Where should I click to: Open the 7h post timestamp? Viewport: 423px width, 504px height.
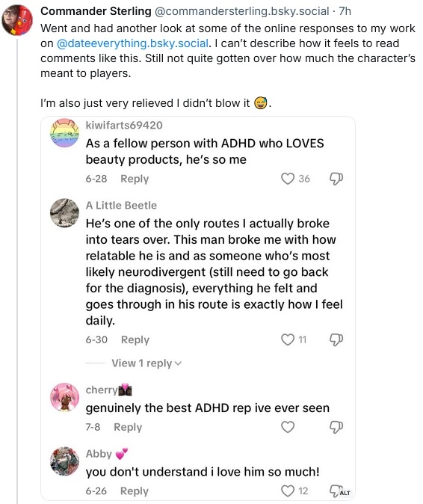pos(345,11)
